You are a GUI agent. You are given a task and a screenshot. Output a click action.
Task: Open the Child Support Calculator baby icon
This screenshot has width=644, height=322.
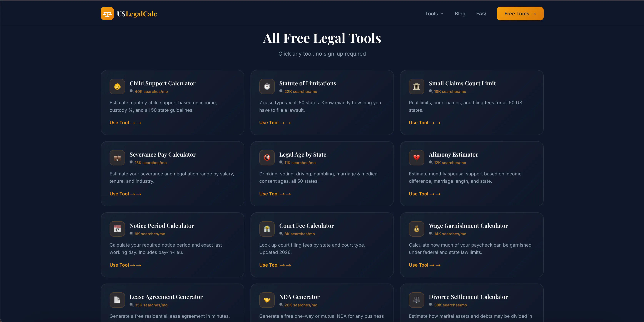point(117,87)
